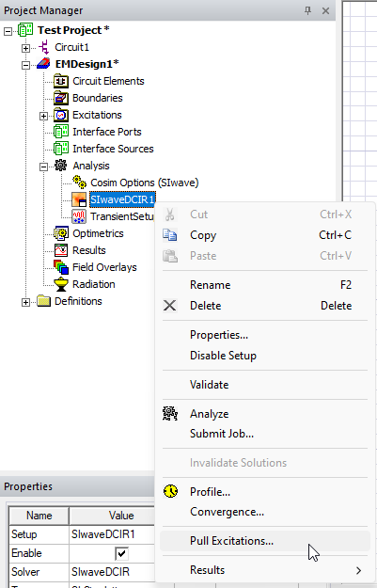Expand the Definitions tree node
This screenshot has width=377, height=588.
click(26, 302)
